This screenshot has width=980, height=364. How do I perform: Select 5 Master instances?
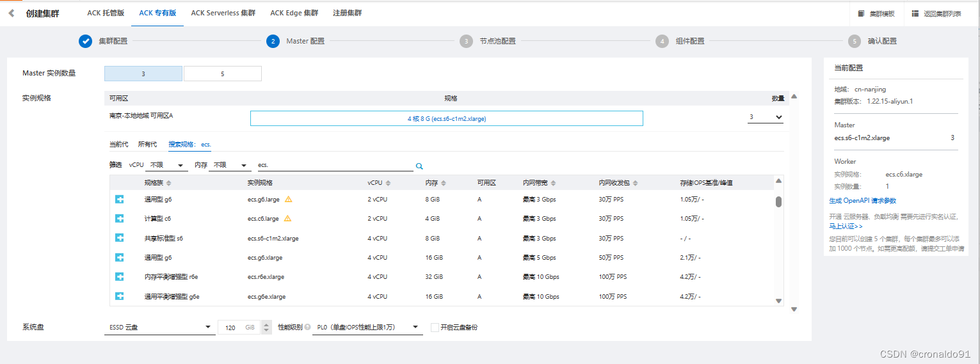coord(223,74)
